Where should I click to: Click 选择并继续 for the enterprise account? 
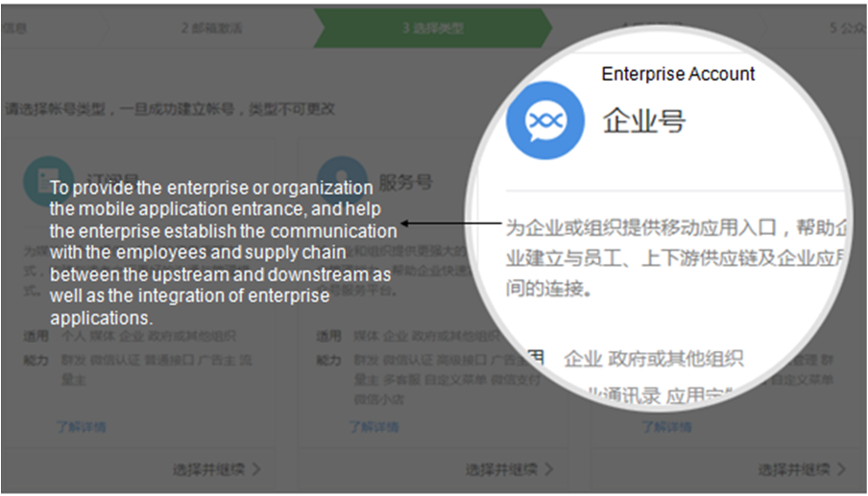[x=794, y=469]
